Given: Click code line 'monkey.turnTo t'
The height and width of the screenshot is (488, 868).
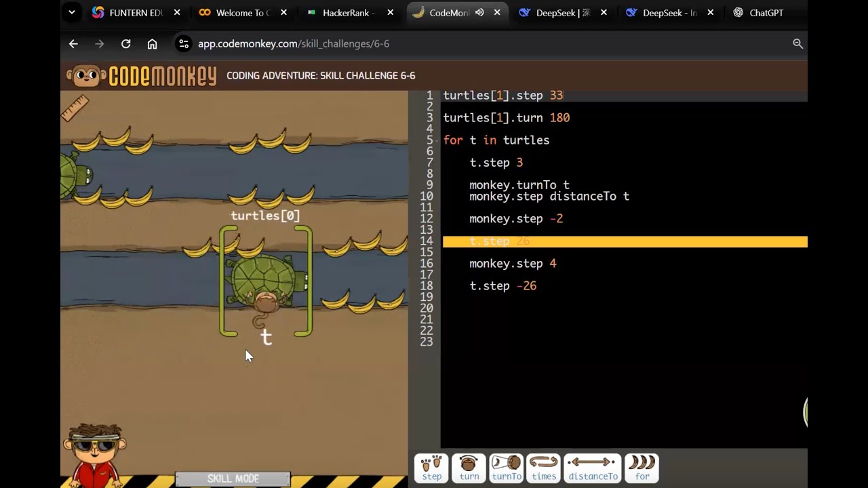Looking at the screenshot, I should 519,185.
